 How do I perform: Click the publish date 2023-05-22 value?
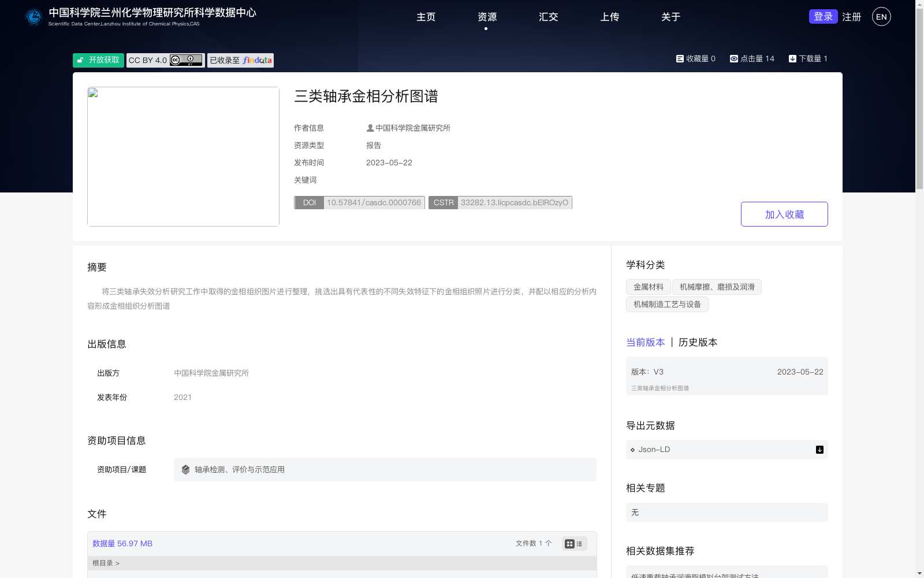[389, 162]
